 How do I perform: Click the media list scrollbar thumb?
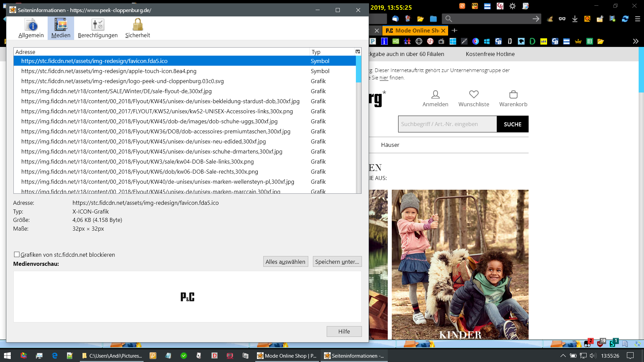coord(358,69)
